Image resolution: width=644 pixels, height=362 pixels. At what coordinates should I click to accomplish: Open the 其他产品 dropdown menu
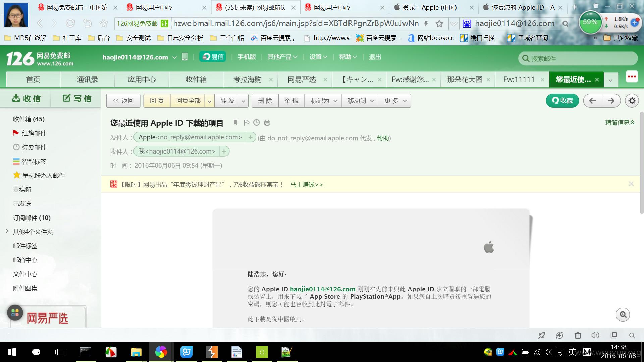[282, 57]
